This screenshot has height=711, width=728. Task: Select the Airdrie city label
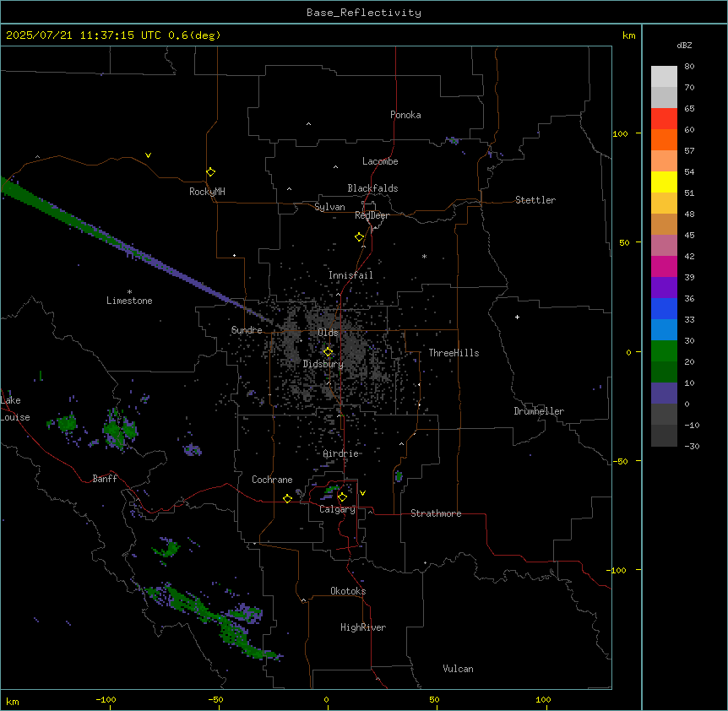(341, 453)
